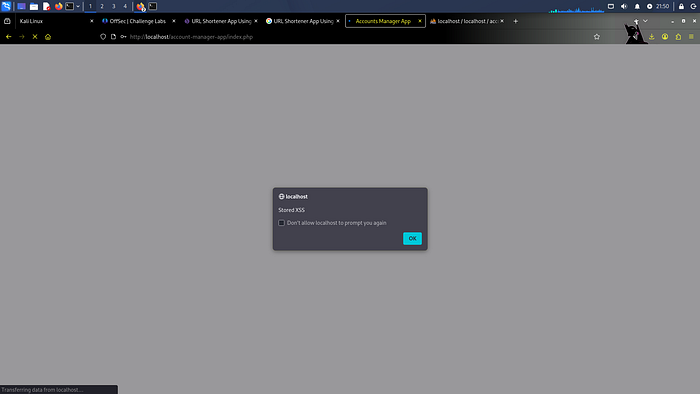Launch Firefox from the panel launcher

point(58,6)
